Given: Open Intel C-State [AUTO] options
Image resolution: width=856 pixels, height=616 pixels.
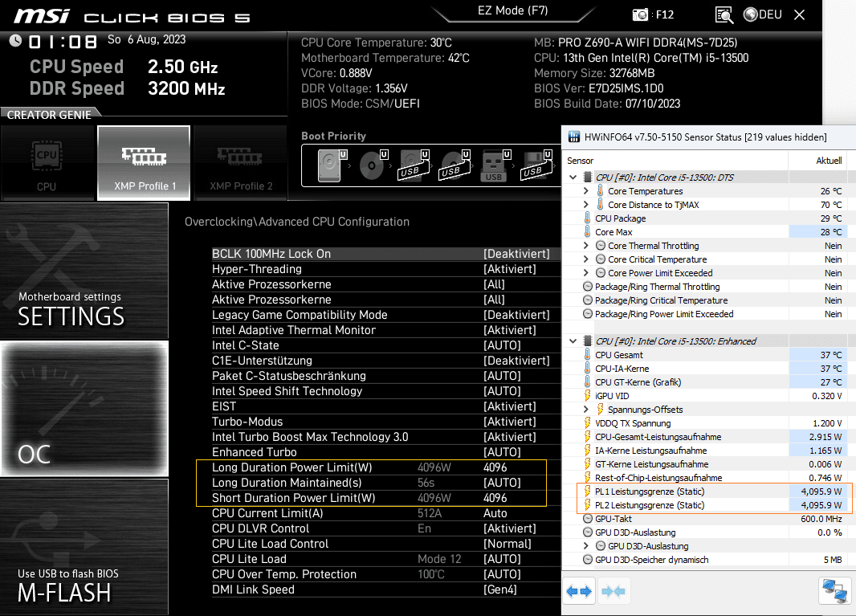Looking at the screenshot, I should pos(502,345).
